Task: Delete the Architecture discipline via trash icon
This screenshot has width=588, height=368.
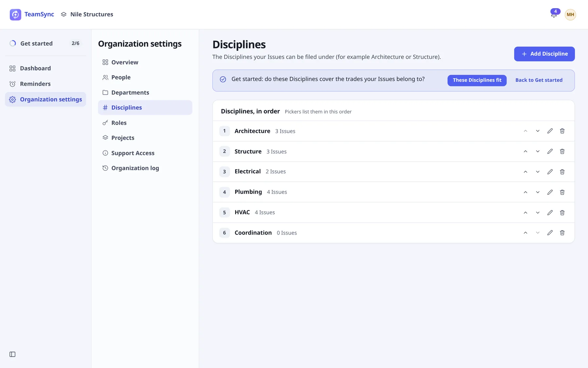Action: click(x=562, y=131)
